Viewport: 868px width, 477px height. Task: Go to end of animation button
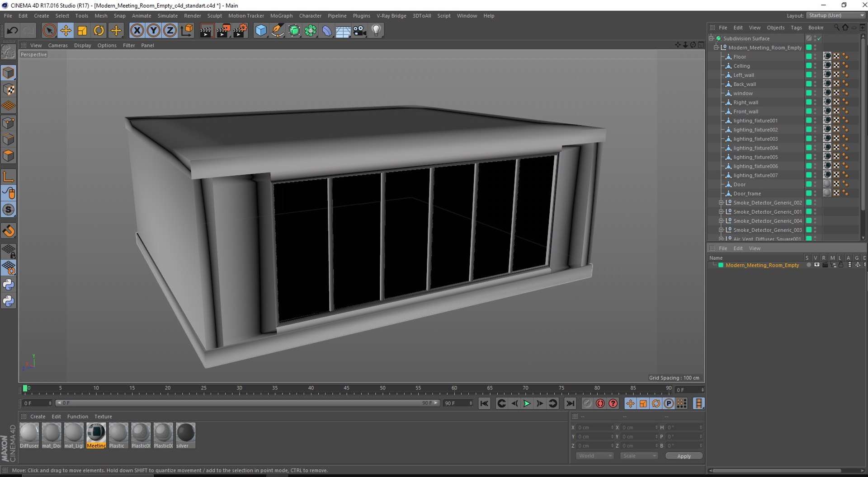570,404
